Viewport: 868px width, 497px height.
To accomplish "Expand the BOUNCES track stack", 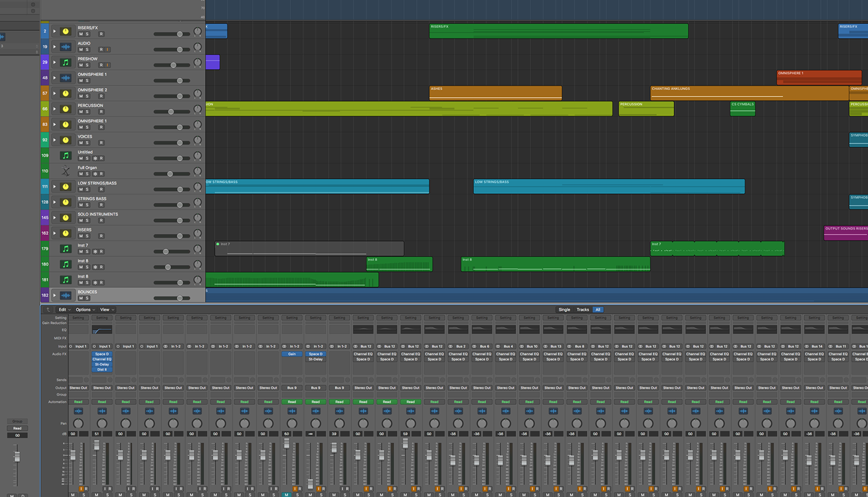I will 55,295.
